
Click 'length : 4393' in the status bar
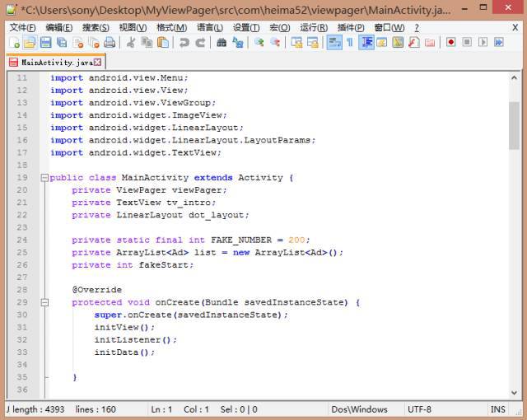(x=38, y=409)
